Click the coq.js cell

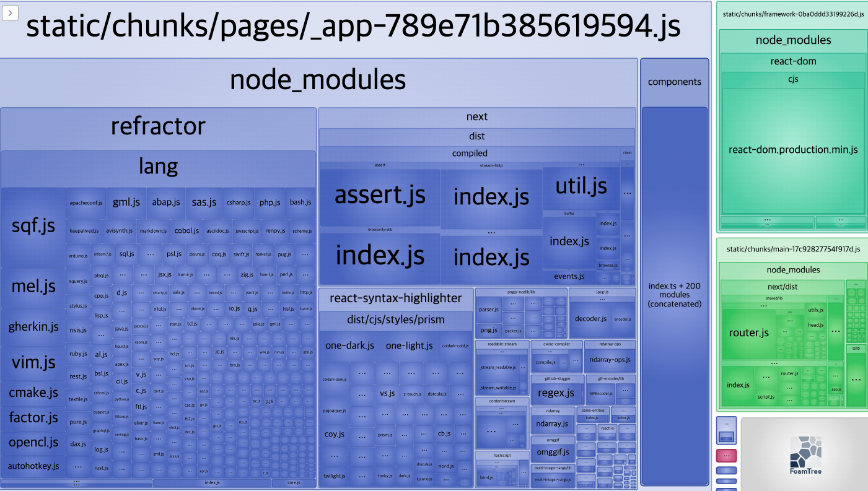point(219,254)
